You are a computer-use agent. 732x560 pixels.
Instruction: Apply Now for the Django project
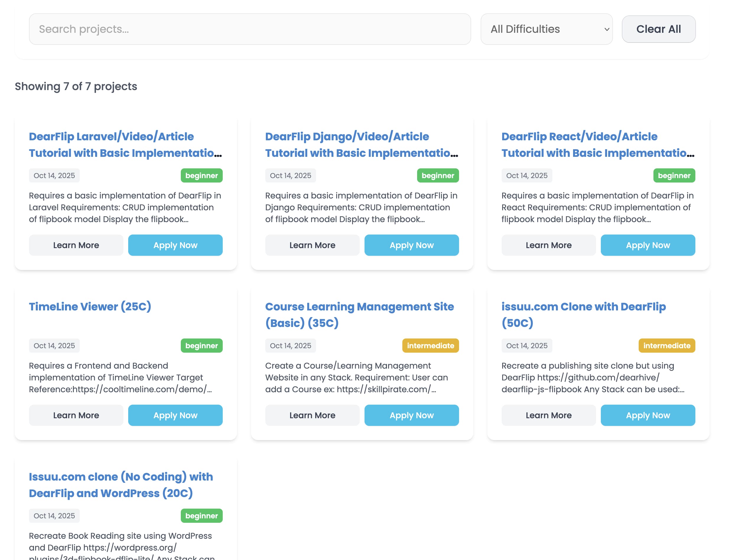tap(411, 245)
